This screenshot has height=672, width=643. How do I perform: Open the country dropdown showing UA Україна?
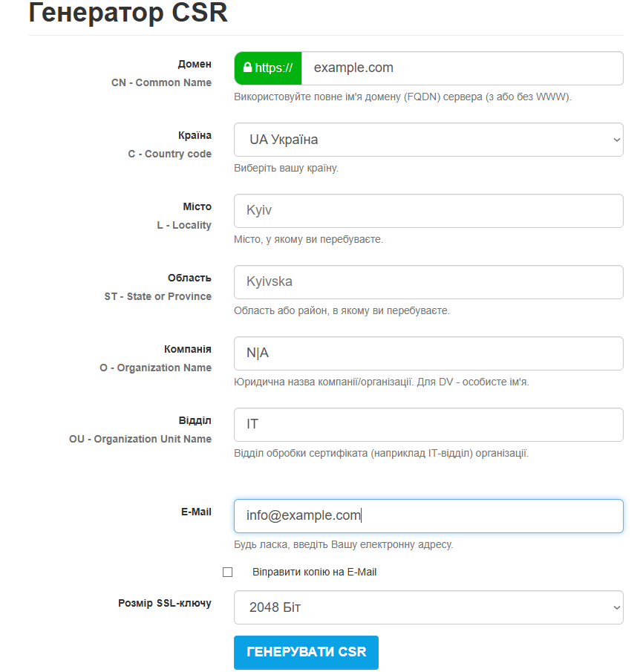tap(428, 140)
